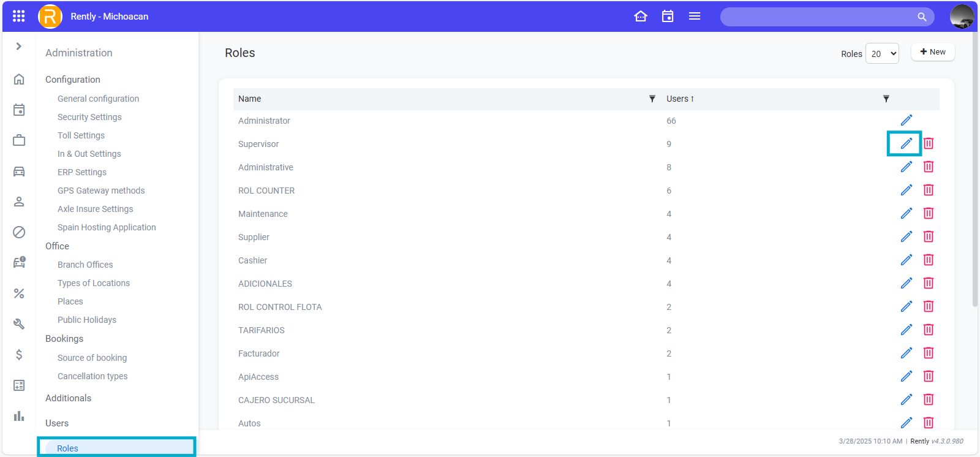Open the bookings calendar sidebar icon
Image resolution: width=980 pixels, height=457 pixels.
[x=19, y=110]
